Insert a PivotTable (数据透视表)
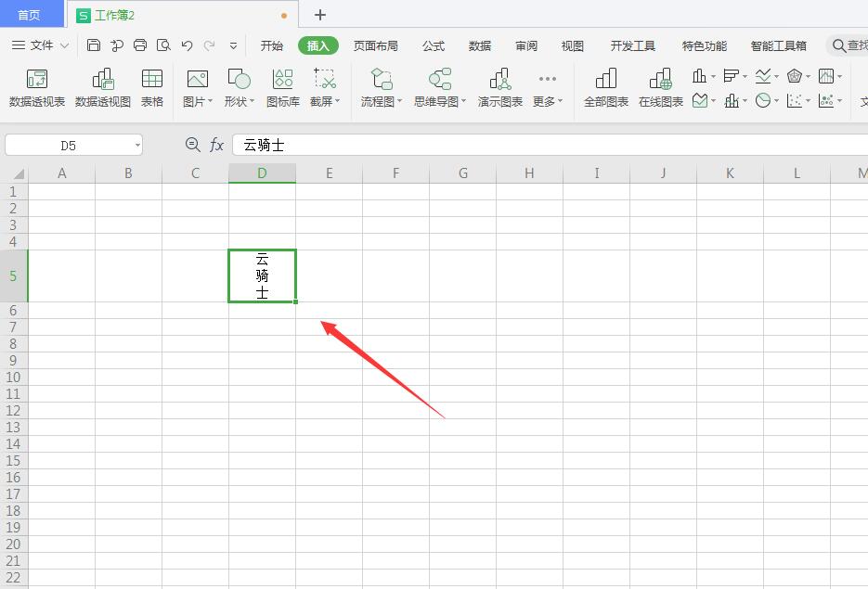Image resolution: width=868 pixels, height=589 pixels. [x=36, y=86]
